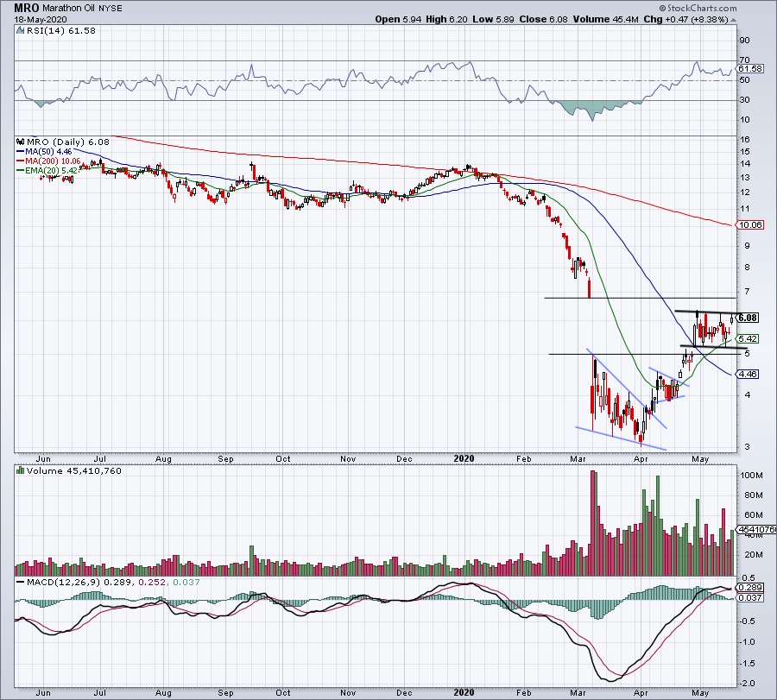
Task: Click the Volume legend bar icon
Action: coord(21,470)
